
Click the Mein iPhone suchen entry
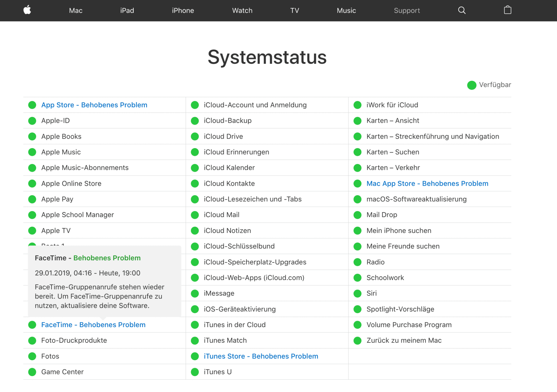tap(399, 231)
